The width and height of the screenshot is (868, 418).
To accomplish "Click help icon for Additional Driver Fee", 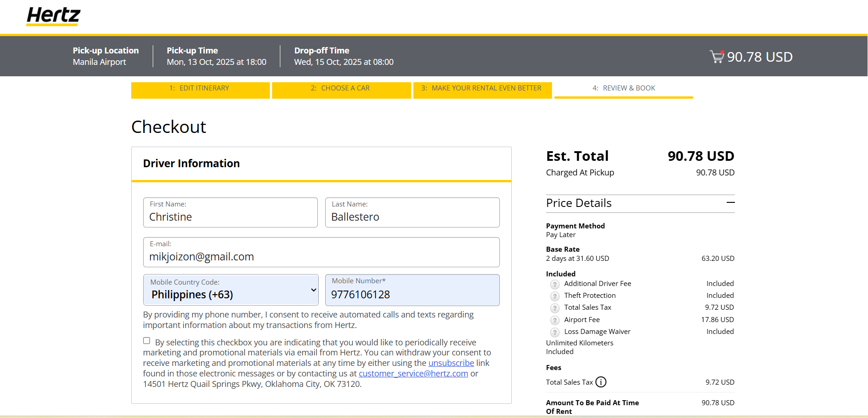I will pos(555,284).
